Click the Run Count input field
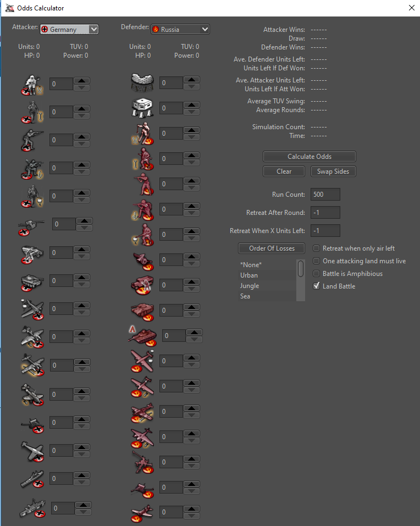The image size is (420, 526). pos(325,194)
